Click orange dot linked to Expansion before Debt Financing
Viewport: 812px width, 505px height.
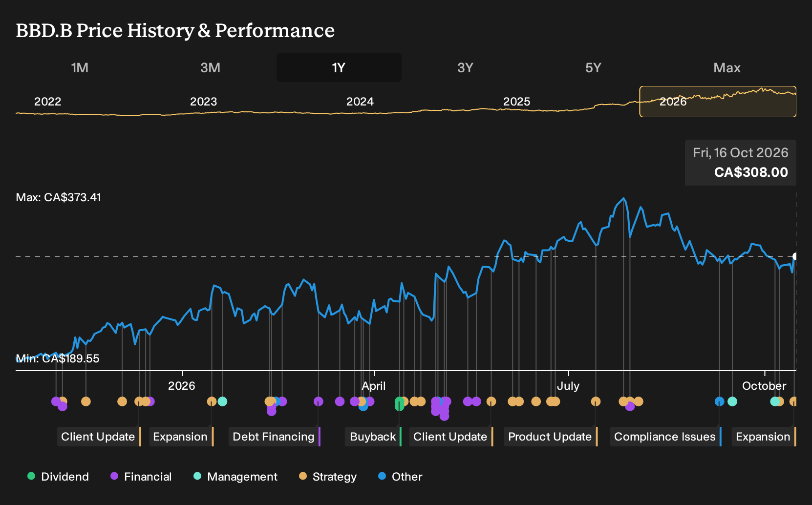(212, 401)
